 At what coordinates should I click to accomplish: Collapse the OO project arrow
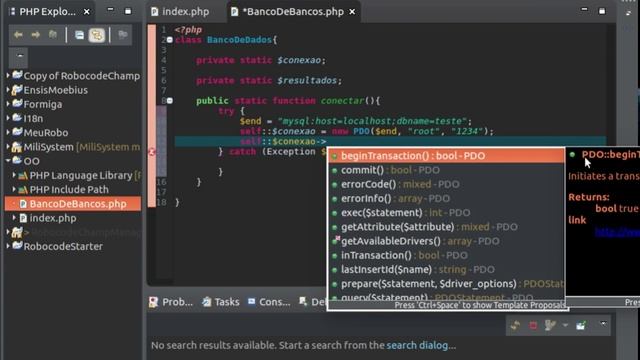coord(8,161)
